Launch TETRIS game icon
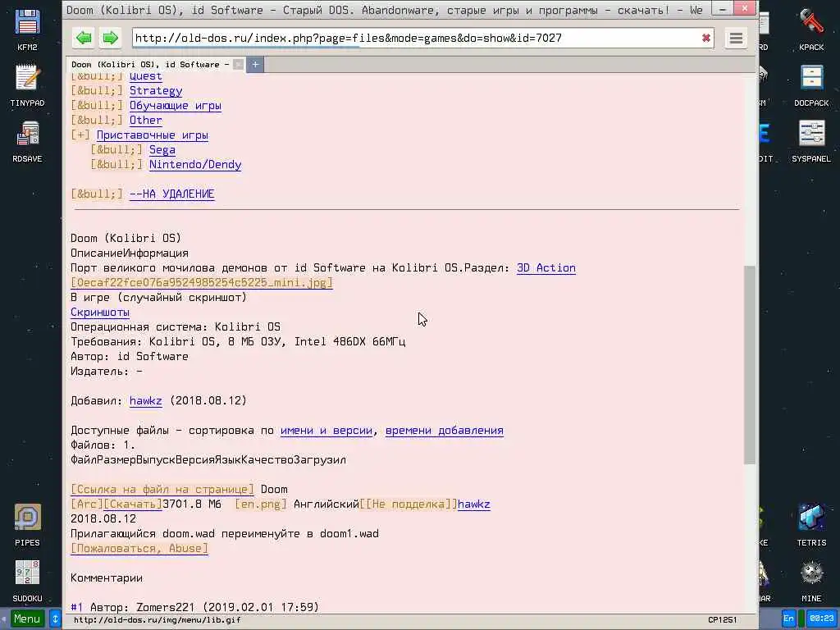 click(811, 525)
